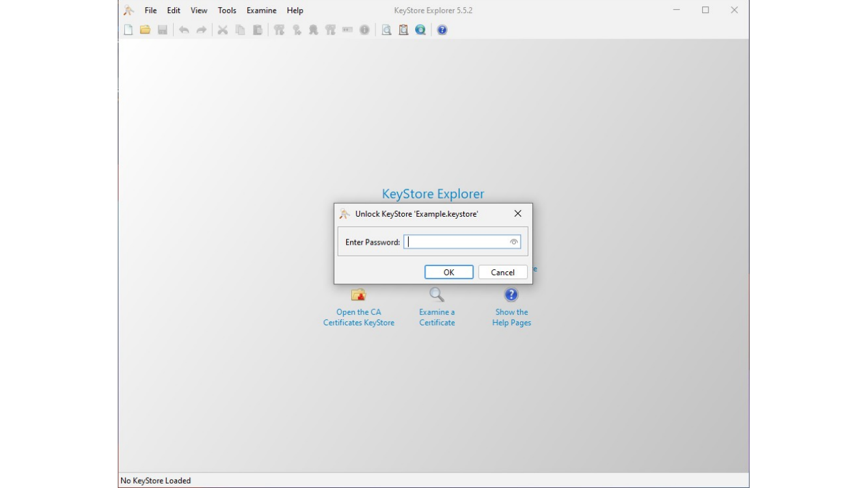Click the Copy toolbar icon
Screen dimensions: 868x488
(240, 30)
